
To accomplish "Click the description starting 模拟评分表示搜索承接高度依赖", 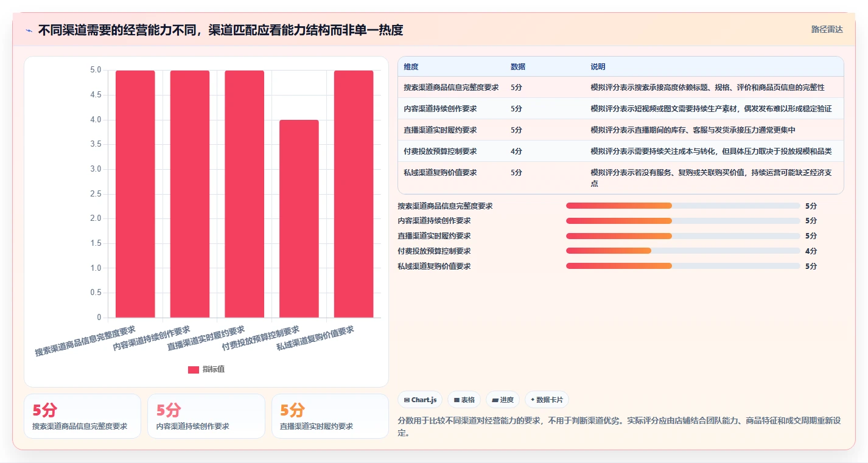I will (x=707, y=87).
